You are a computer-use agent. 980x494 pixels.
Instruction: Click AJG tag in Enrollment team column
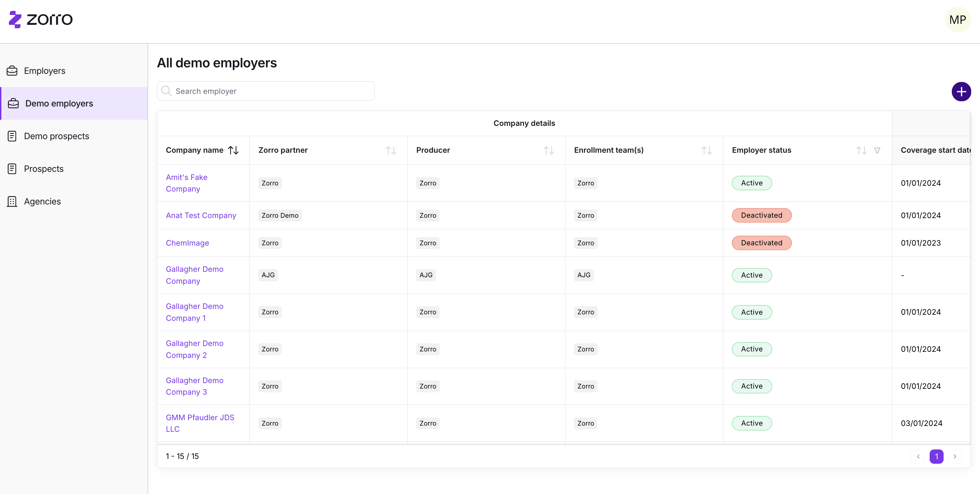pos(584,275)
